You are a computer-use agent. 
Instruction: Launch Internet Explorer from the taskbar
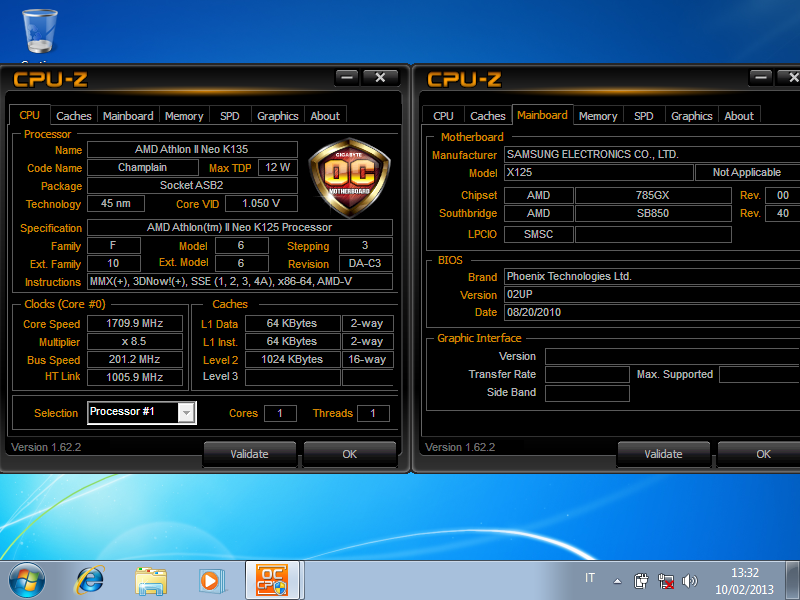pos(90,581)
